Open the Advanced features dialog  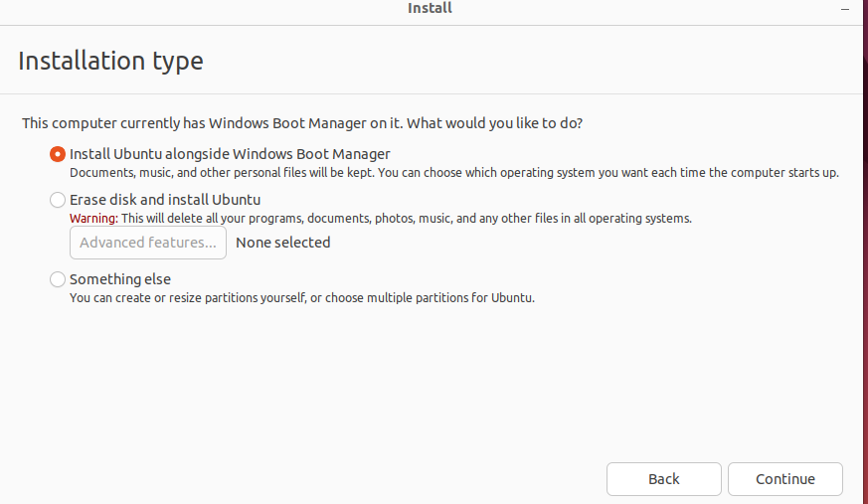(x=148, y=243)
